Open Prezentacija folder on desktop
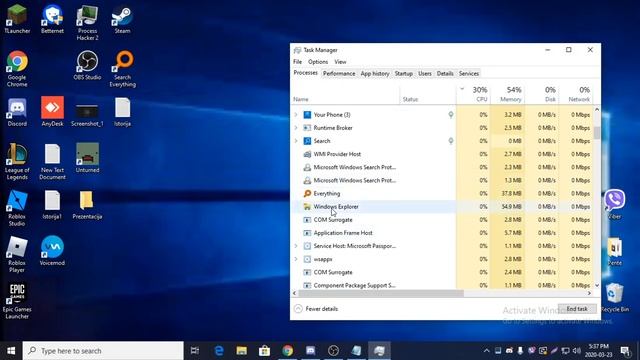 click(x=87, y=205)
